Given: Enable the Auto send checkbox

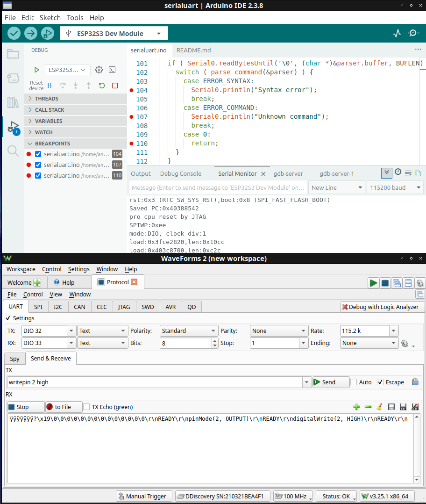Looking at the screenshot, I should pos(354,382).
